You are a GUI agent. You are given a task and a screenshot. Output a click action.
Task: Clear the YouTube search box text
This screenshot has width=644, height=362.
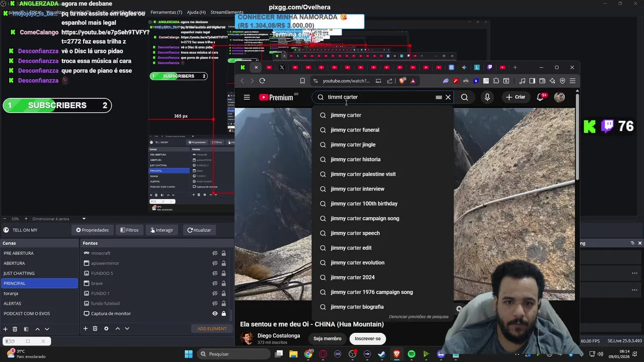[448, 97]
